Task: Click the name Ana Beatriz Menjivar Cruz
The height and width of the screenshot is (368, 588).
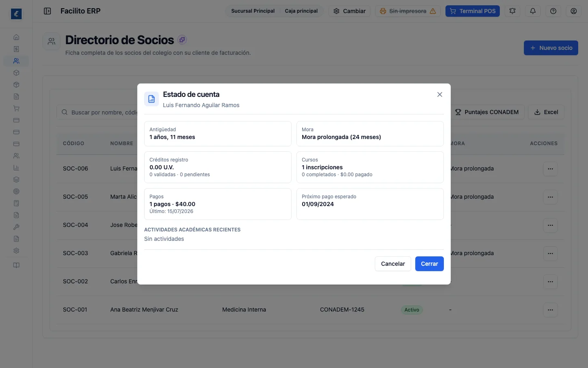Action: pyautogui.click(x=144, y=310)
